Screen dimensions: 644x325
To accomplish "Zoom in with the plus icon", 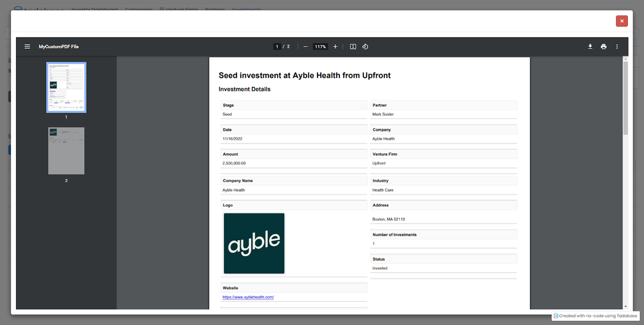I will [335, 47].
